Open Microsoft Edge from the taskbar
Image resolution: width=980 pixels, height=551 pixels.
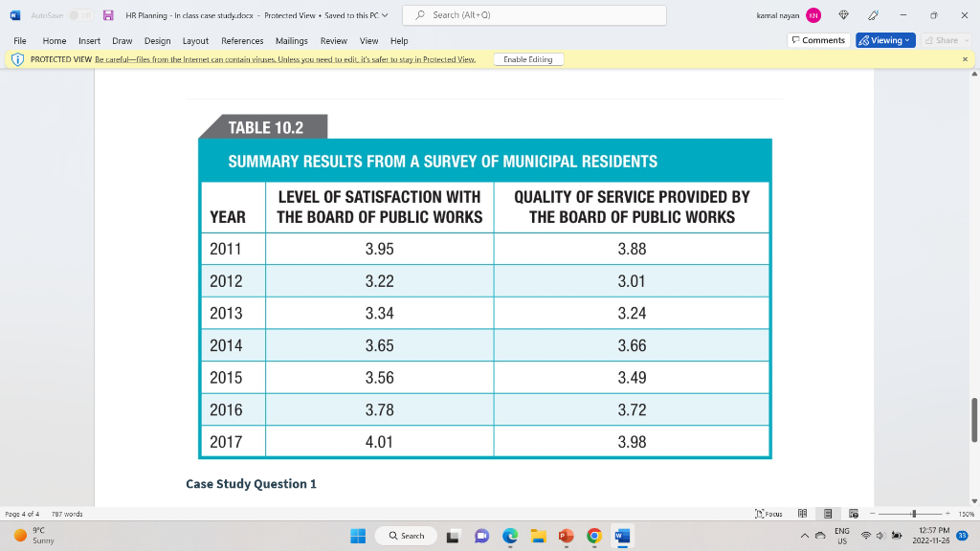coord(510,536)
